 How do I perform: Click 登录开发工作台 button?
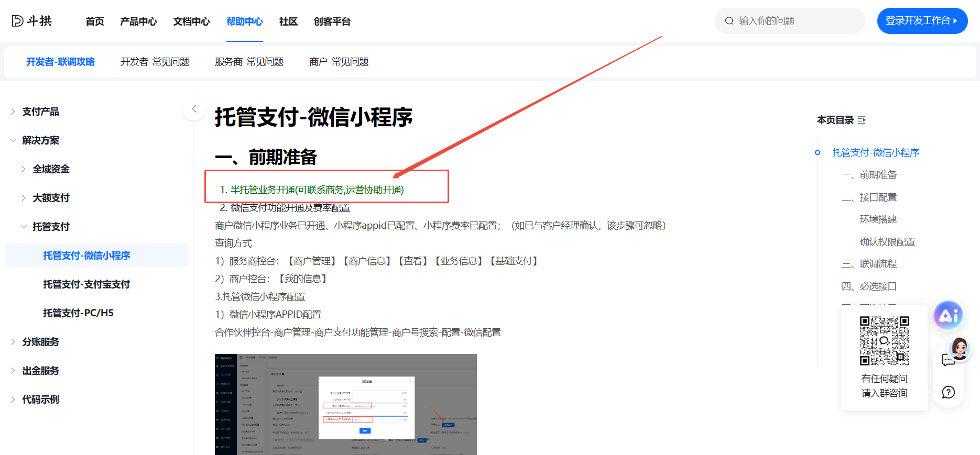922,21
